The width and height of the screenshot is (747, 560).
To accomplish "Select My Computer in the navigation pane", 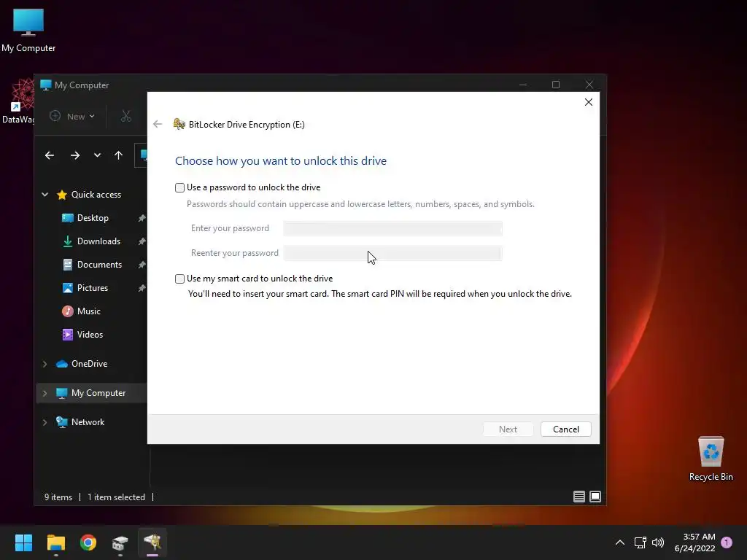I will coord(98,393).
